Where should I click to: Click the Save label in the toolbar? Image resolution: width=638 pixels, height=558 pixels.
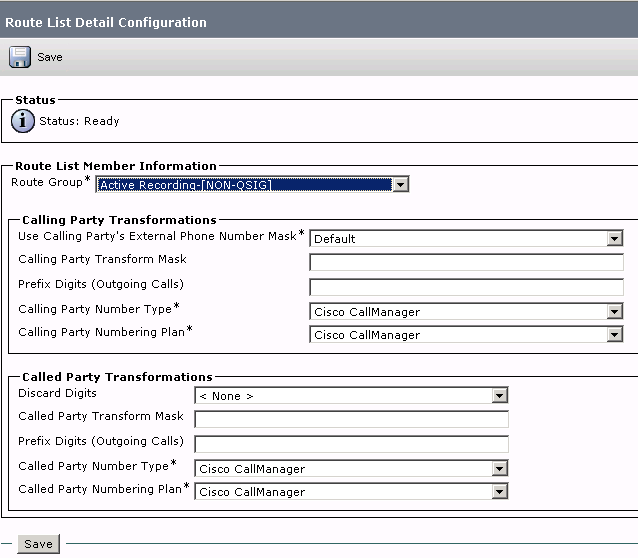pos(50,57)
